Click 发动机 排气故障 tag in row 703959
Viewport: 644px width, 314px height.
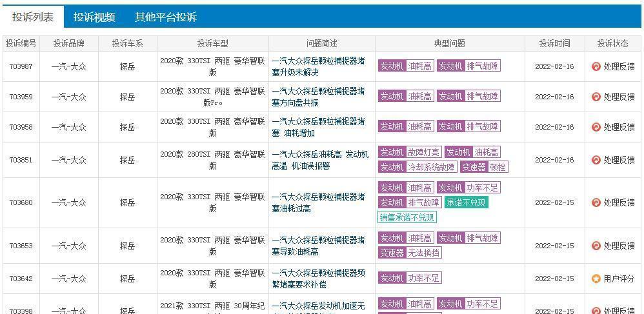[x=468, y=97]
